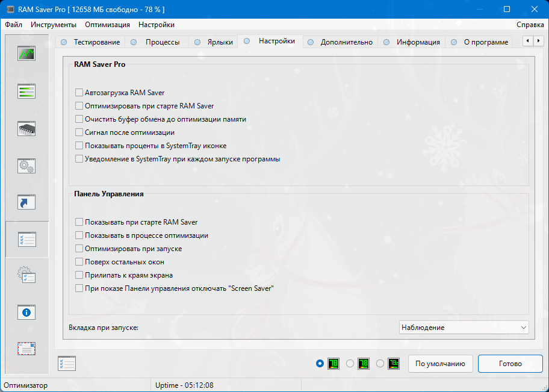Enable Автозагрузка RAM Saver checkbox
This screenshot has width=549, height=392.
pyautogui.click(x=79, y=93)
